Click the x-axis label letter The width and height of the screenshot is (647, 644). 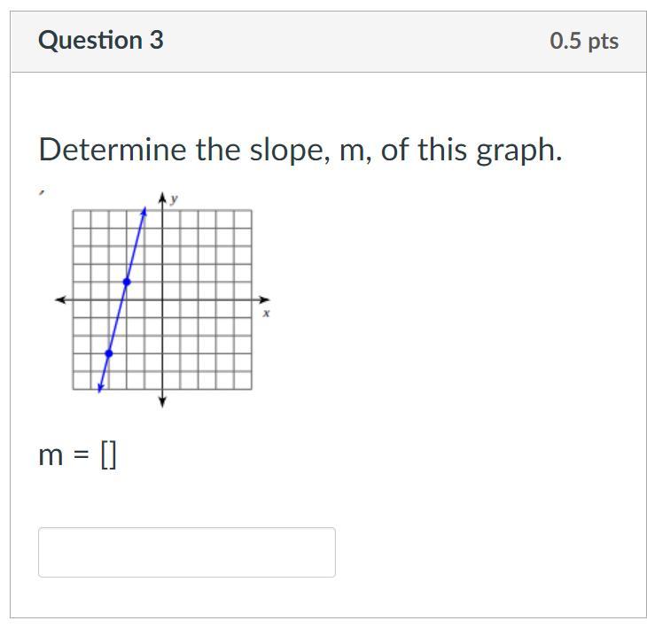(x=265, y=313)
